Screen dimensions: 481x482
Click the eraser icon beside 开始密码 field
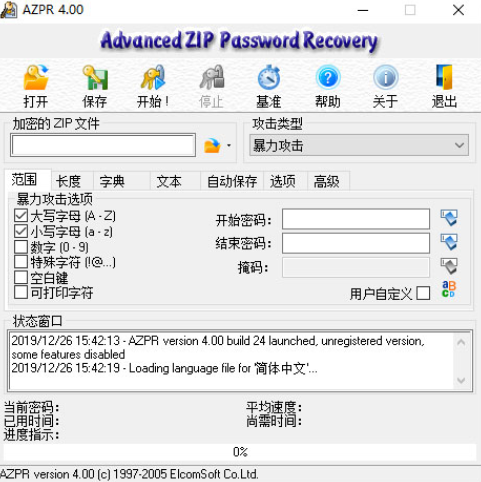[x=449, y=218]
